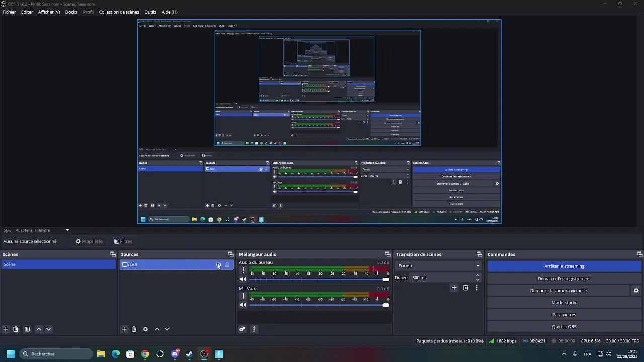Viewport: 644px width, 362px height.
Task: Click Arrêter le streaming button
Action: coord(564,266)
